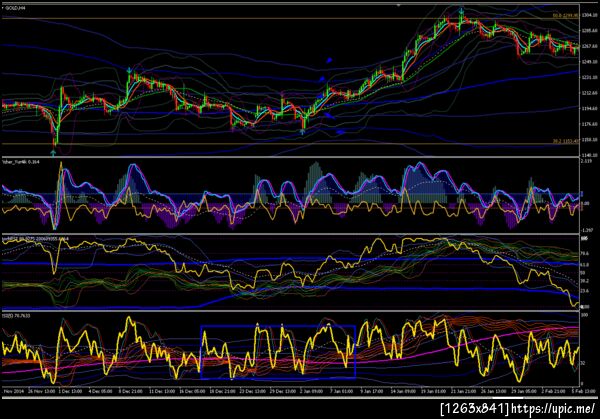Click the small triangle beside GOLD,H4 title
This screenshot has height=419, width=600.
(3, 7)
